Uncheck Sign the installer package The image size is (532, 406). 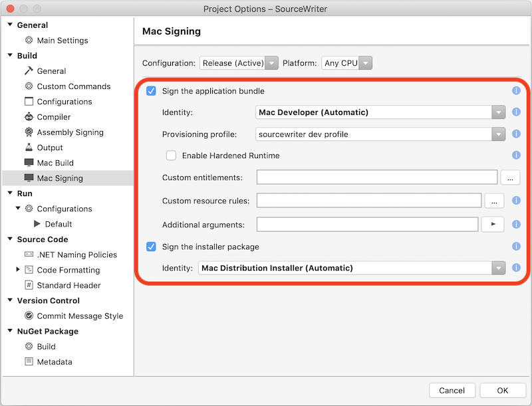click(x=151, y=247)
